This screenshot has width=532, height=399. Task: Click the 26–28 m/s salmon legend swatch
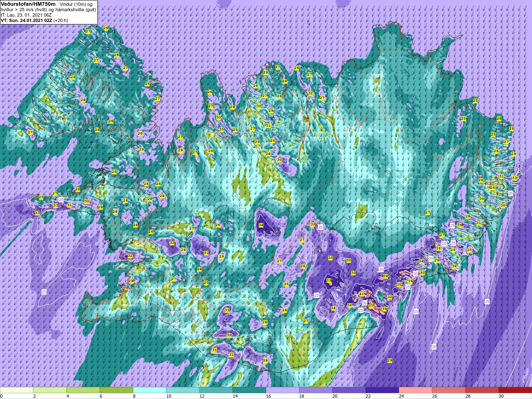(449, 390)
